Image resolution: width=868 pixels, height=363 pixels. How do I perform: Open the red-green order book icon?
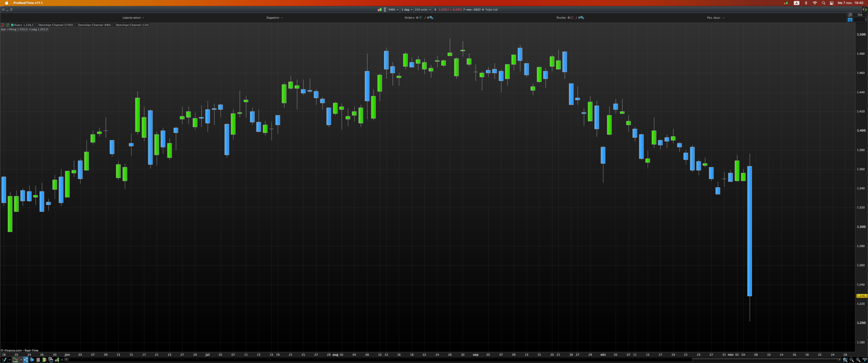[44, 360]
